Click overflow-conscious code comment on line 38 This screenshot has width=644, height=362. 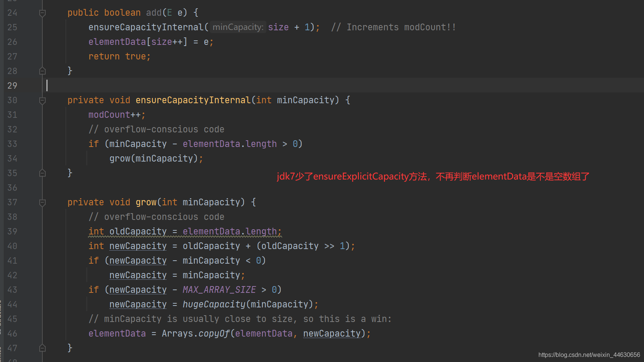pos(156,217)
